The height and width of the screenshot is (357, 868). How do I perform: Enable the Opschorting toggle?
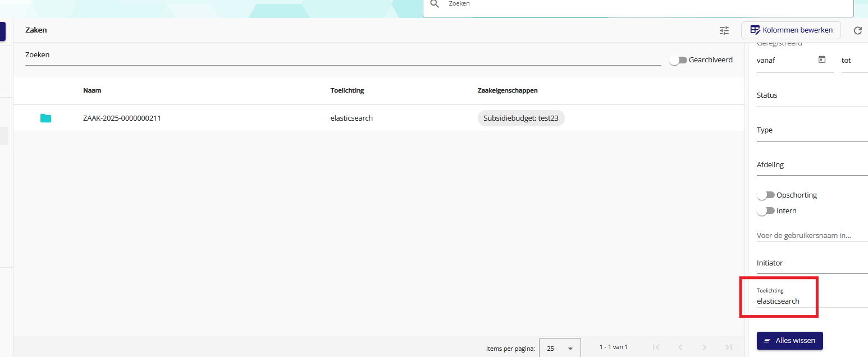pos(765,195)
